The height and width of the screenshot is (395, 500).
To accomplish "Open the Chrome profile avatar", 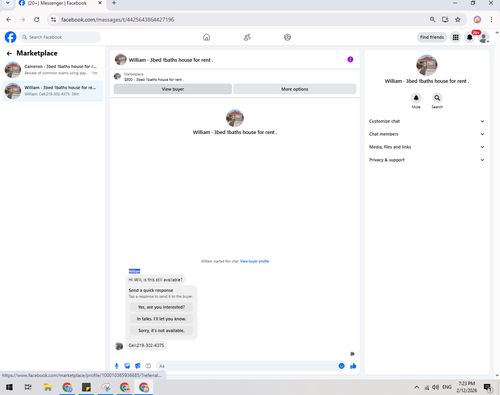I will pos(477,20).
